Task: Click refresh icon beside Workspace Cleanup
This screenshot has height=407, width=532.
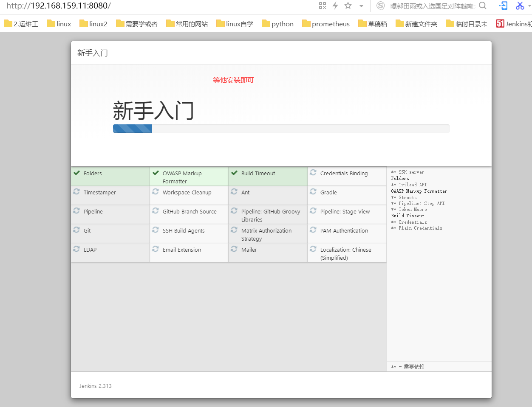Action: [156, 191]
